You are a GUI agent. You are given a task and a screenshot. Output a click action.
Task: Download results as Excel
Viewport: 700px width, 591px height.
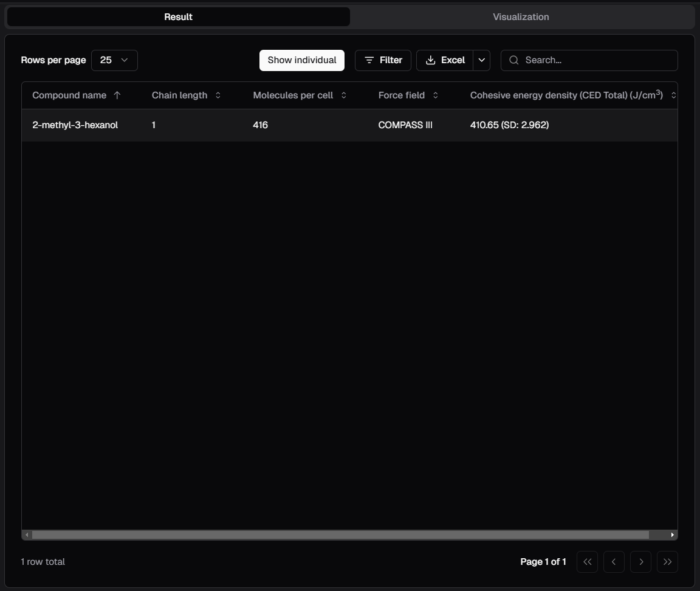click(445, 60)
